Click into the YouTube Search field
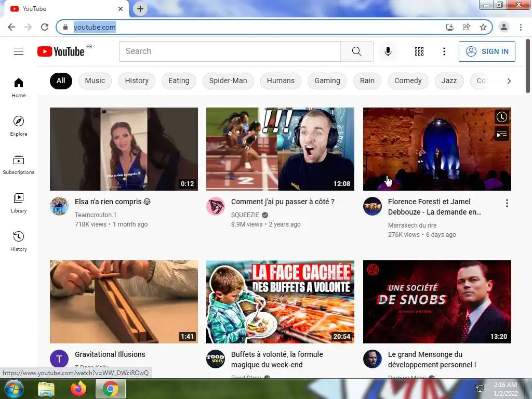Image resolution: width=532 pixels, height=399 pixels. coord(230,51)
